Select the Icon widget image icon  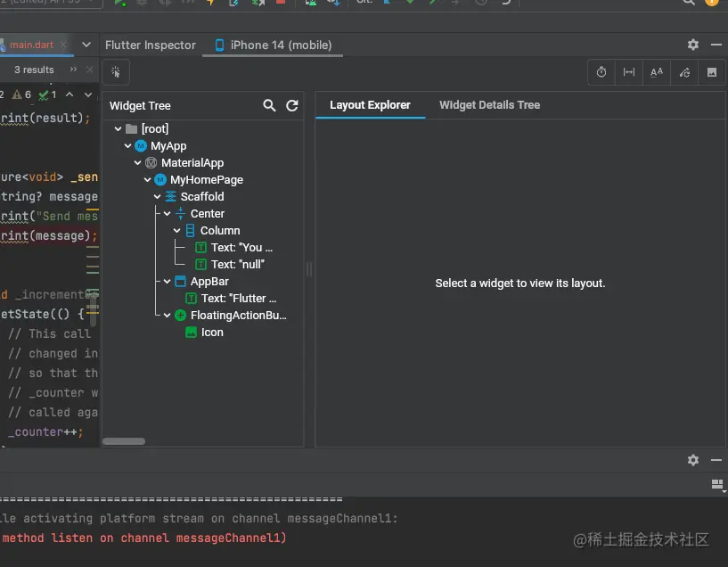[x=191, y=333]
